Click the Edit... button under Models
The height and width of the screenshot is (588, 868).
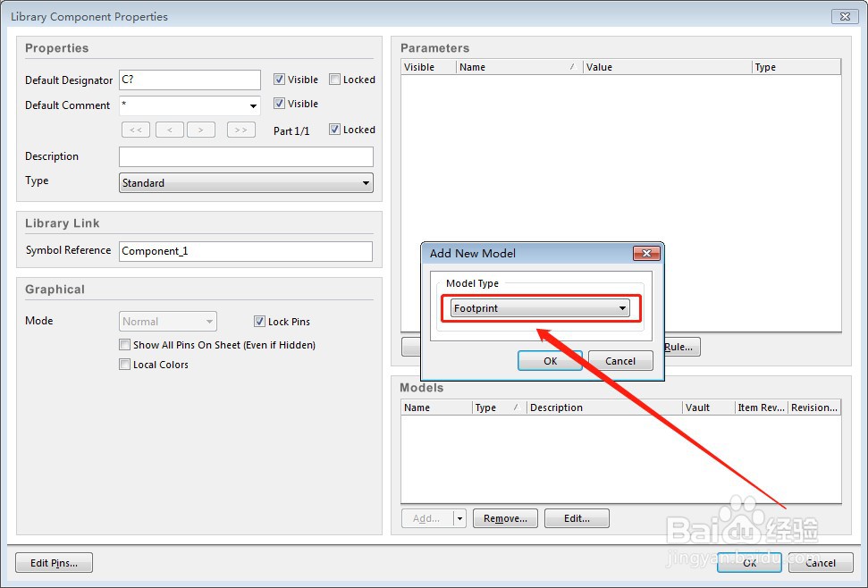[577, 518]
